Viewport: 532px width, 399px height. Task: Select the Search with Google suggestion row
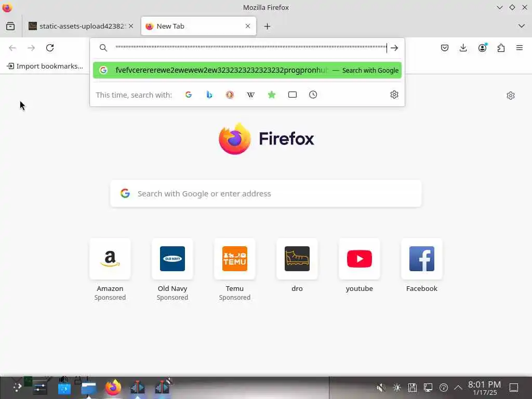pyautogui.click(x=247, y=70)
